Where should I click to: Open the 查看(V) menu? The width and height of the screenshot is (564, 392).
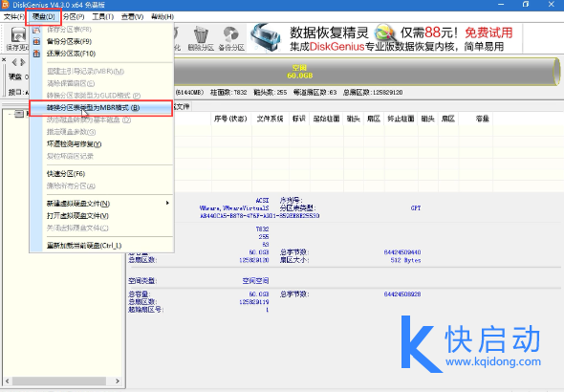tap(132, 16)
